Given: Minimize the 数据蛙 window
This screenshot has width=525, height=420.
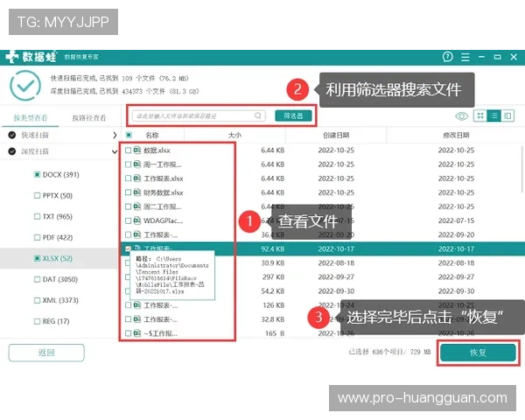Looking at the screenshot, I should 481,57.
